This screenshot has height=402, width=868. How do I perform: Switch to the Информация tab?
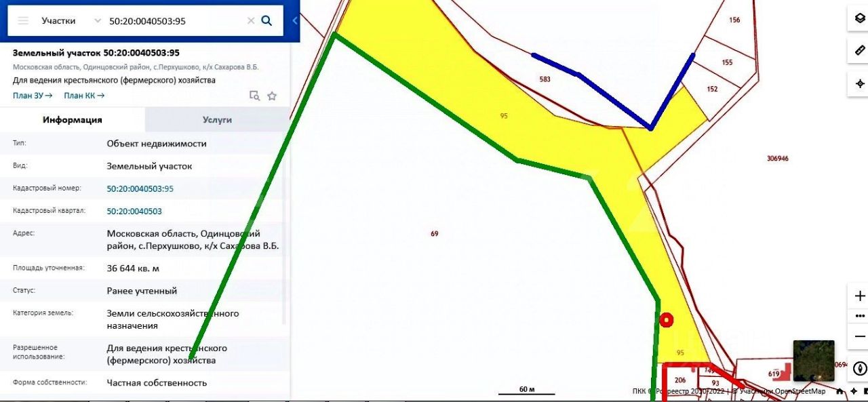[73, 120]
